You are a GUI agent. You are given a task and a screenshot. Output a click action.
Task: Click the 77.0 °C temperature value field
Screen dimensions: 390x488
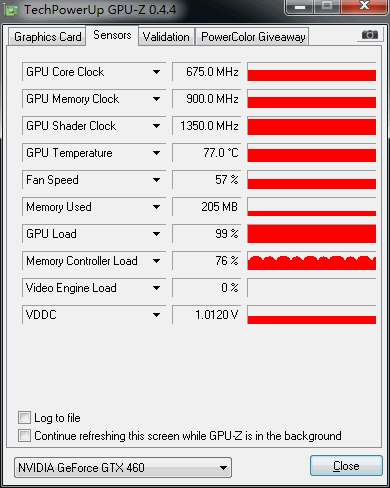206,153
